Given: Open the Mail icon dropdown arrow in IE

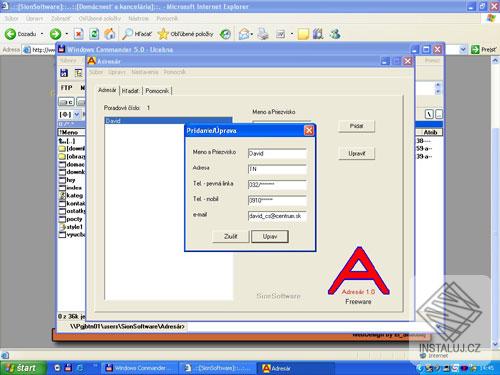Looking at the screenshot, I should [252, 34].
